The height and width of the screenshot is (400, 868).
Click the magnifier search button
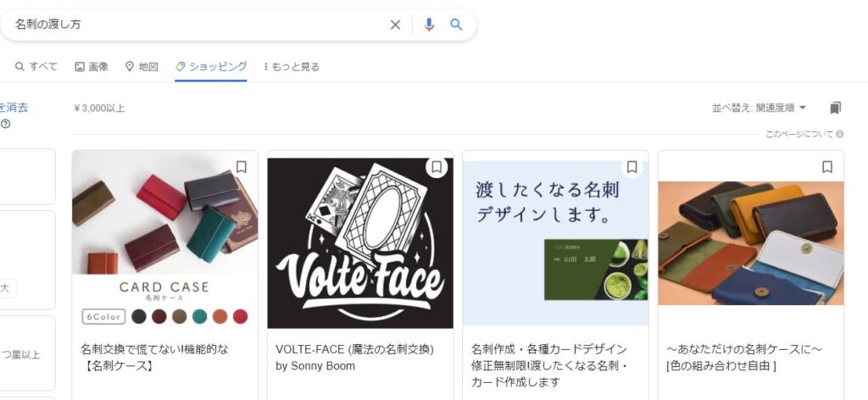point(456,25)
